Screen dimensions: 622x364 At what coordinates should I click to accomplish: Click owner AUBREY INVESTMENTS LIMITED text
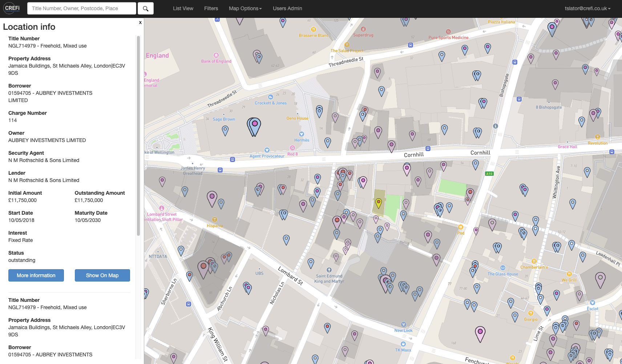(x=47, y=140)
